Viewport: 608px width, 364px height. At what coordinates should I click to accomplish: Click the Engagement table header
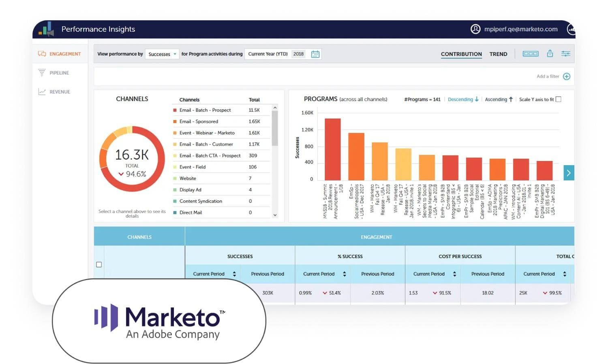coord(377,237)
